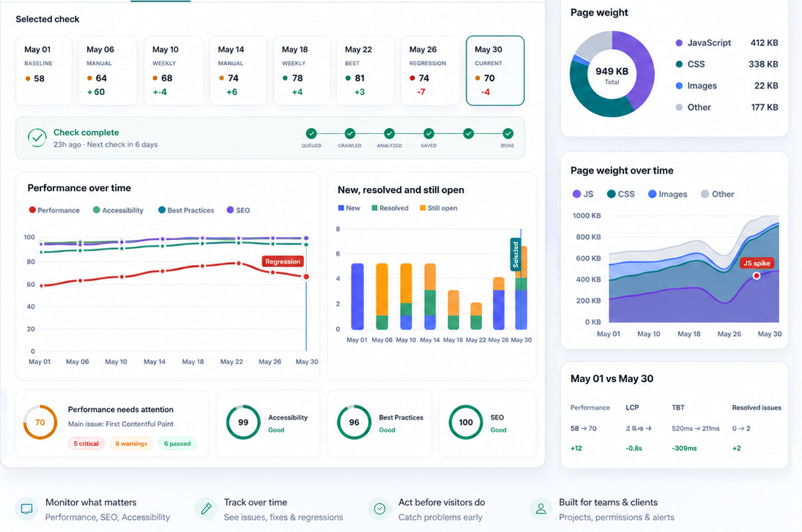Click the May 22 stacked issues bar
The height and width of the screenshot is (532, 802).
pos(476,316)
